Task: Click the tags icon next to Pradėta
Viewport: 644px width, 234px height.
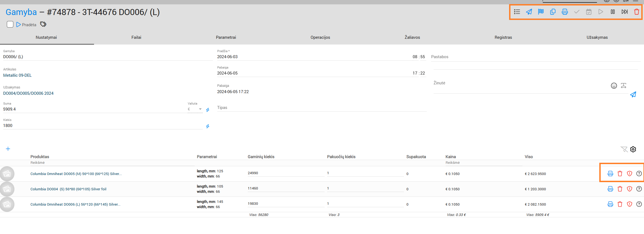Action: point(43,24)
